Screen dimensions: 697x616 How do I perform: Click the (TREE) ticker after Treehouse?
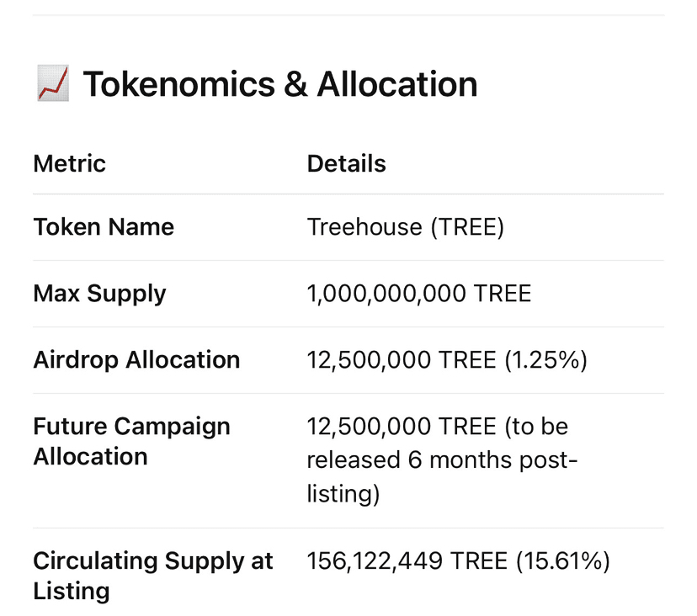466,227
